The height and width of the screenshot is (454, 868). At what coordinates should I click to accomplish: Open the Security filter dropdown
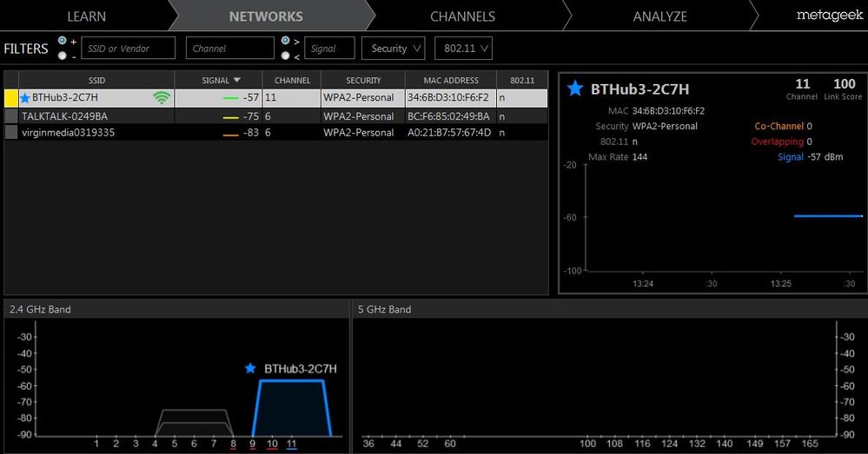[x=394, y=48]
